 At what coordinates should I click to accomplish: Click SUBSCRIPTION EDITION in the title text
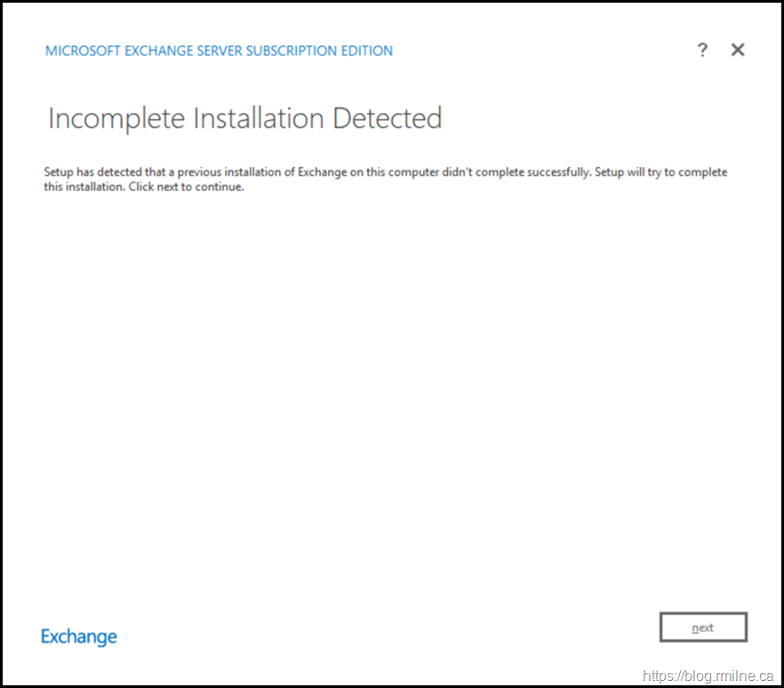point(318,51)
